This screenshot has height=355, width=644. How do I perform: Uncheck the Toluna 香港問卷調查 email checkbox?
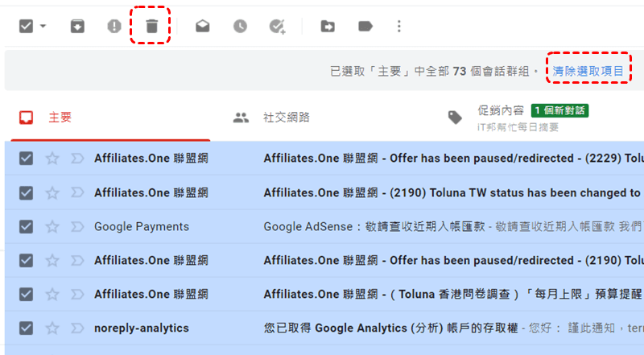click(x=26, y=294)
